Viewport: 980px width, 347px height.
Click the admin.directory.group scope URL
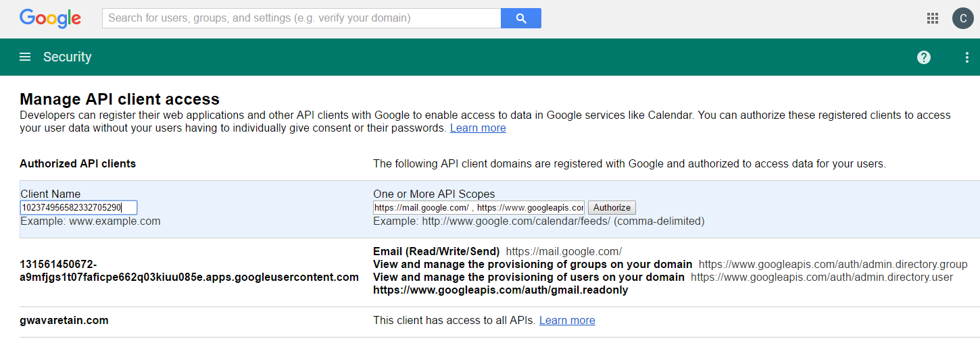pyautogui.click(x=833, y=264)
